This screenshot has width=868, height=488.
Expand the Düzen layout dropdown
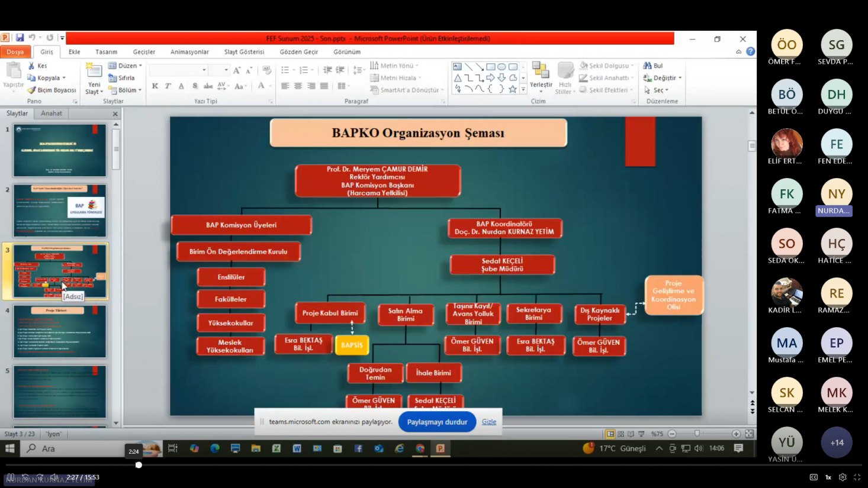127,66
